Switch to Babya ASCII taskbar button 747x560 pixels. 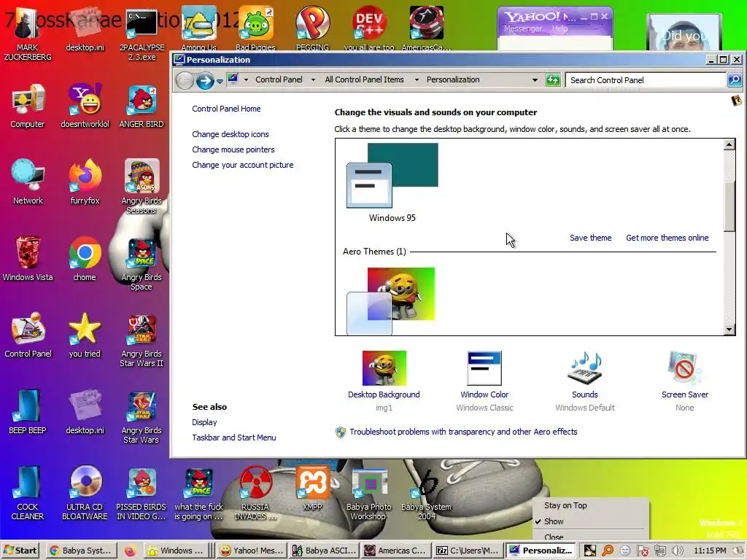click(x=325, y=551)
